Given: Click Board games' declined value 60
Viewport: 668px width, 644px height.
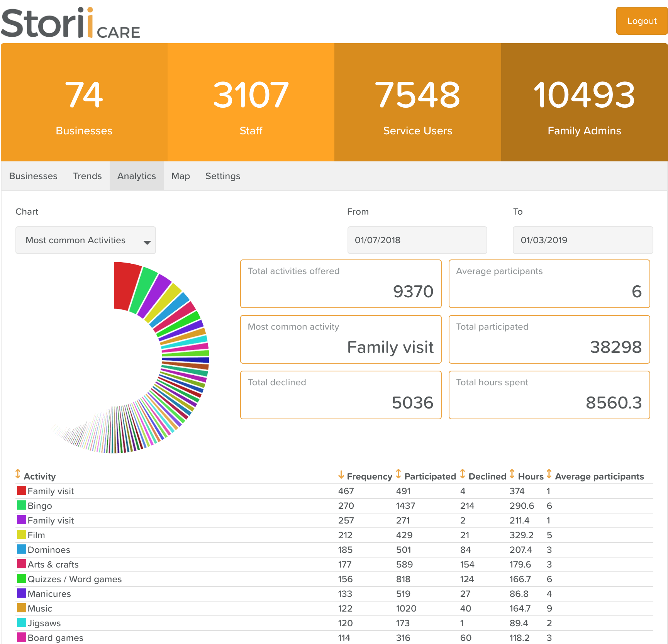Looking at the screenshot, I should coord(466,638).
